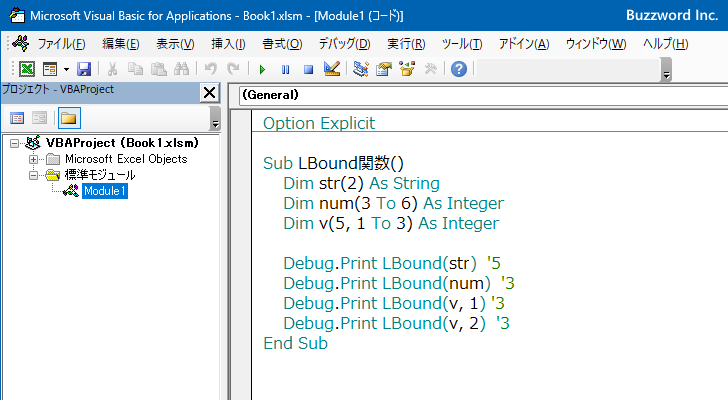728x400 pixels.
Task: Click the Dim num(3 To 6) line
Action: (x=393, y=203)
